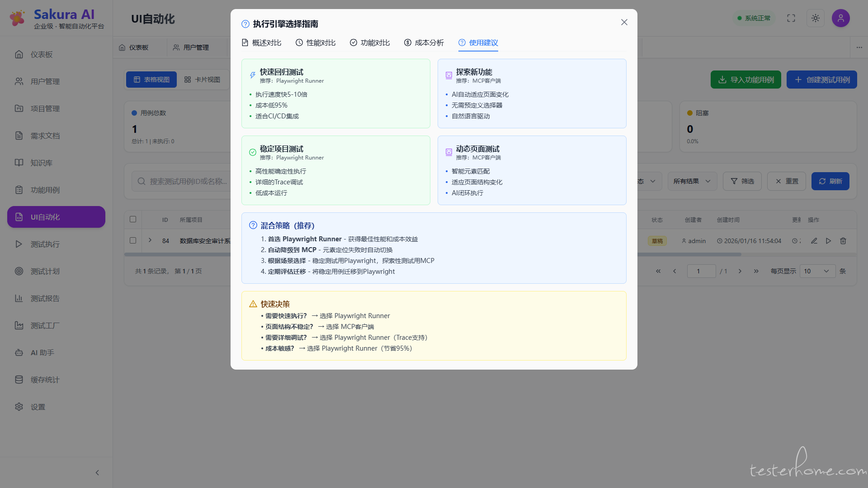Click the table horizontal scrollbar

pos(687,254)
